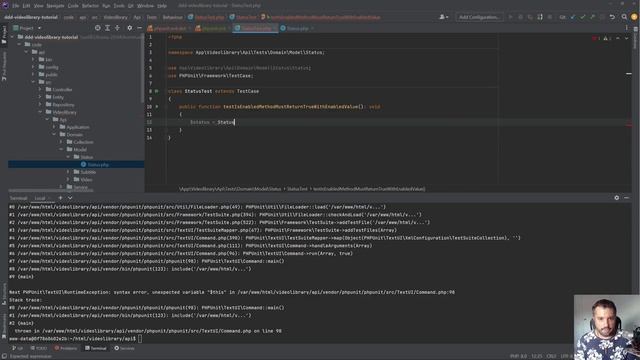This screenshot has width=640, height=360.
Task: Expand the Application folder
Action: pyautogui.click(x=54, y=127)
